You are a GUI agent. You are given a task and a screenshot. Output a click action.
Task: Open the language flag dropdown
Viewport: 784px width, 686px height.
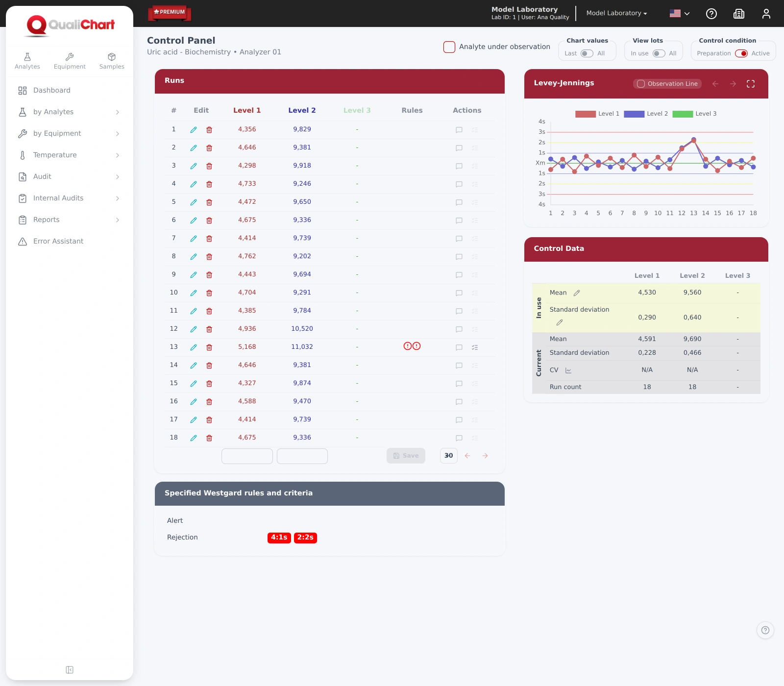(680, 14)
